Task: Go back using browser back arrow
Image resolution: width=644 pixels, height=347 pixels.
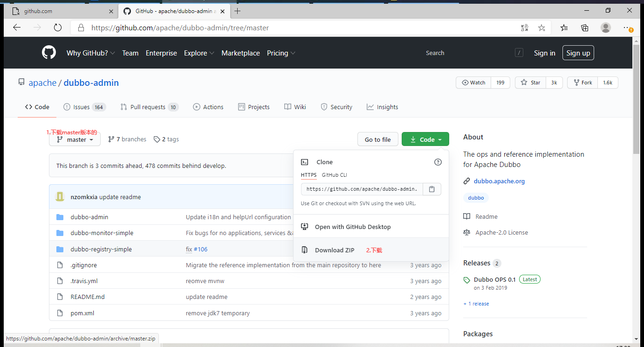Action: [x=17, y=28]
